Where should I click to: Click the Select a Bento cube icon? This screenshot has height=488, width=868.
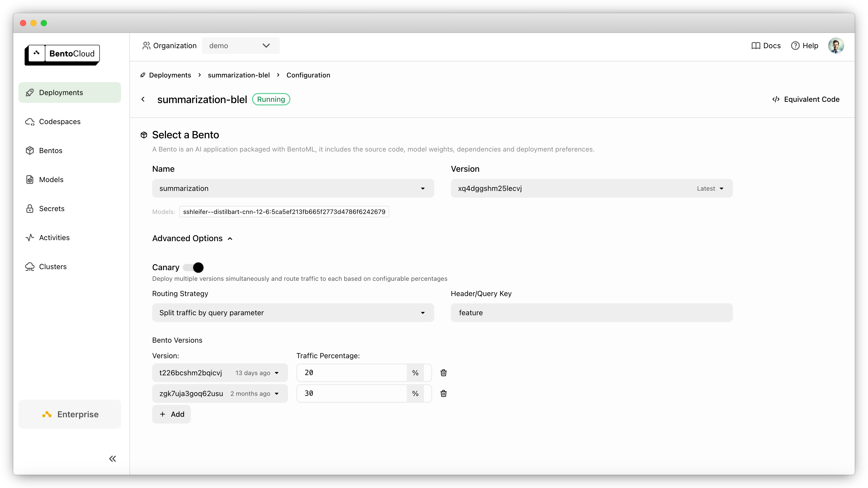144,135
